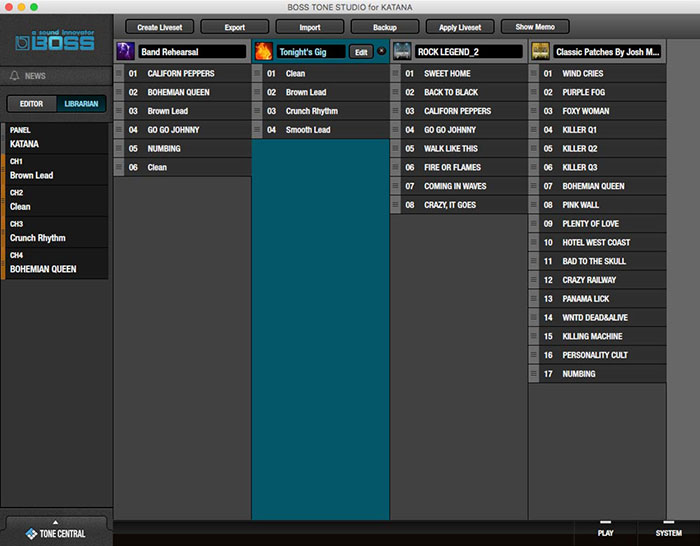Viewport: 700px width, 546px height.
Task: Select CH1 Brown Lead channel
Action: click(x=54, y=169)
